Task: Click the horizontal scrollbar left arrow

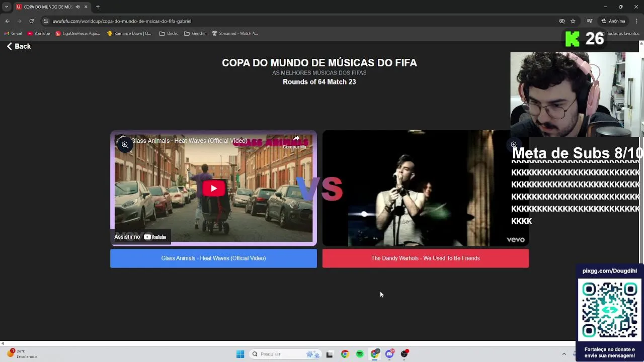Action: [x=3, y=343]
